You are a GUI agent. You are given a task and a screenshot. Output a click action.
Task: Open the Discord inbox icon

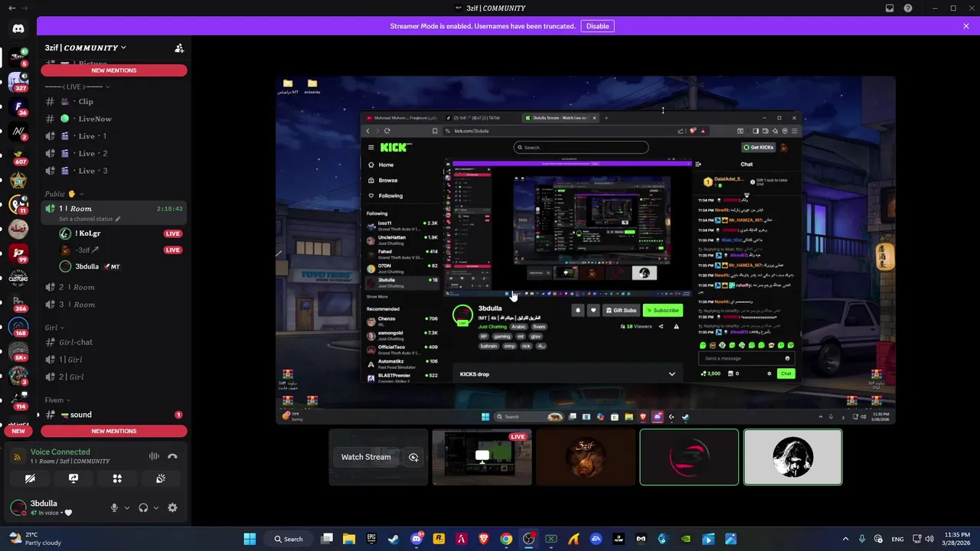tap(890, 8)
